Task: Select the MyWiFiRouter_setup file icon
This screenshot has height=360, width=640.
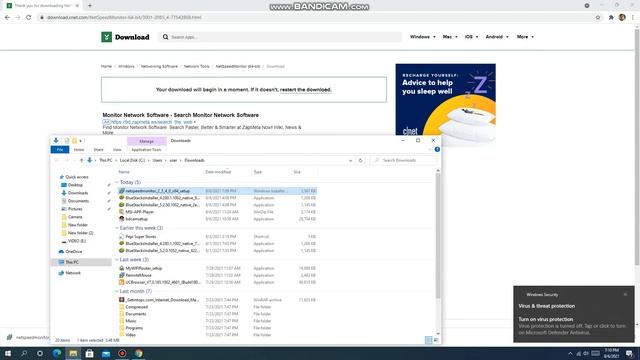Action: 122,268
